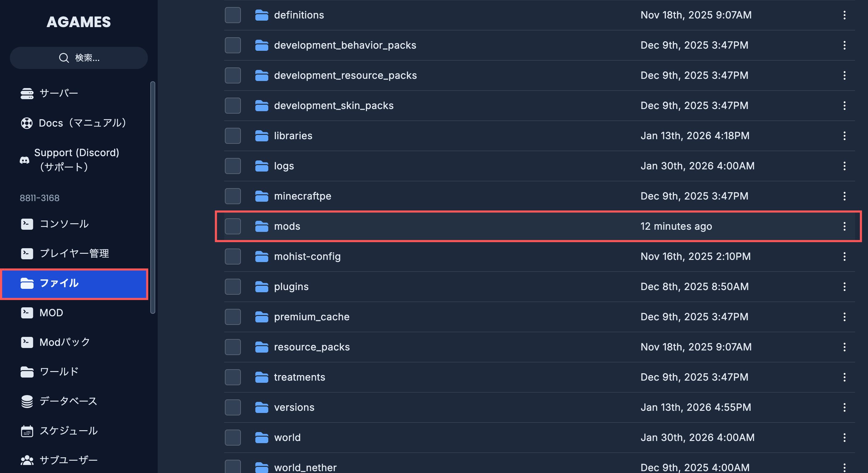This screenshot has height=473, width=868.
Task: Click the sidebar vertical scrollbar
Action: (153, 197)
